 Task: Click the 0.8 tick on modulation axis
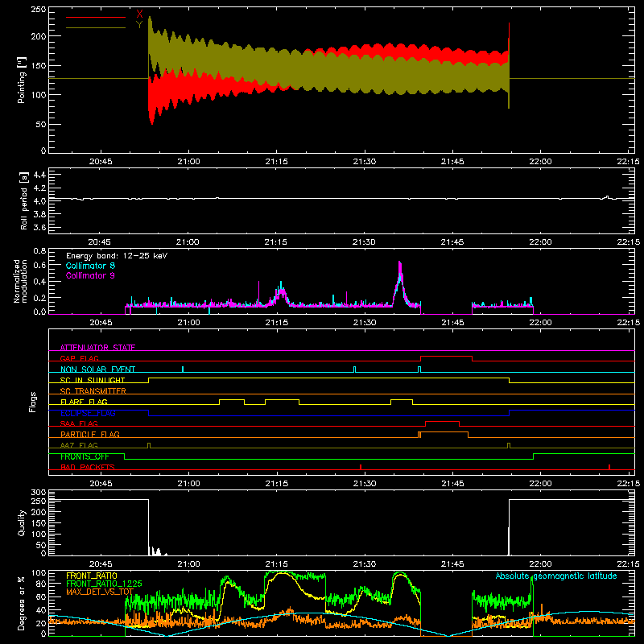(x=39, y=251)
